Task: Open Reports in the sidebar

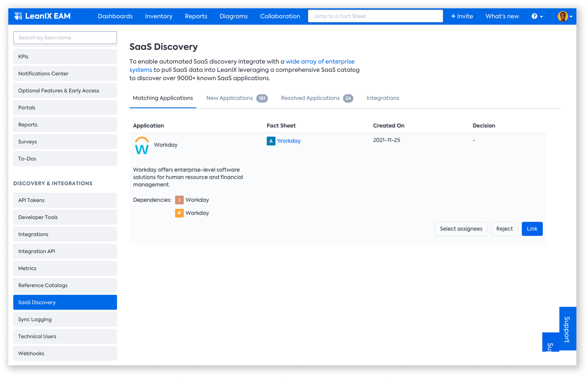Action: [65, 125]
